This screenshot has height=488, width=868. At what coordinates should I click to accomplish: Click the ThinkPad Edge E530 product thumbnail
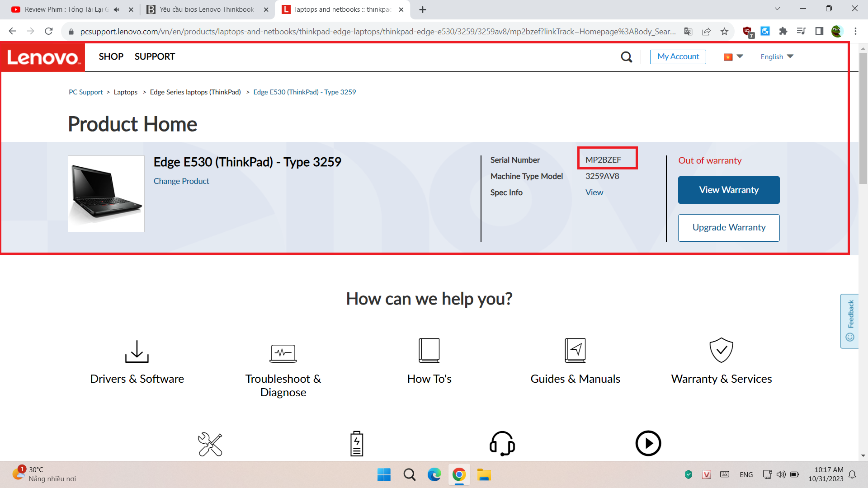tap(106, 194)
